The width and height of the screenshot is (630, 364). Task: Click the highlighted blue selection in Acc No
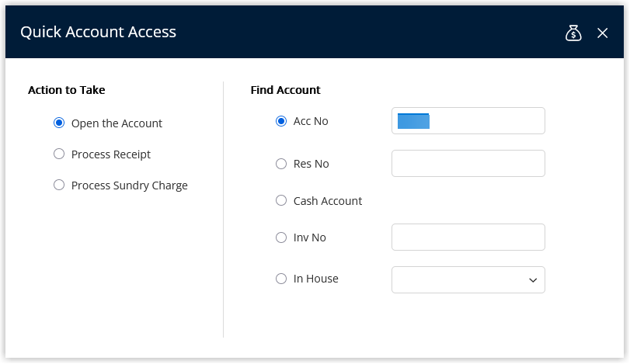(x=413, y=121)
